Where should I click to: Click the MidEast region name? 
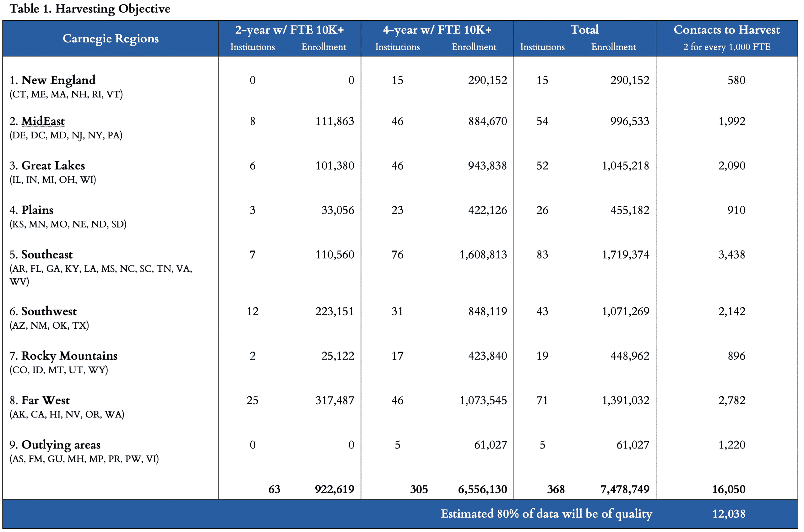coord(43,121)
